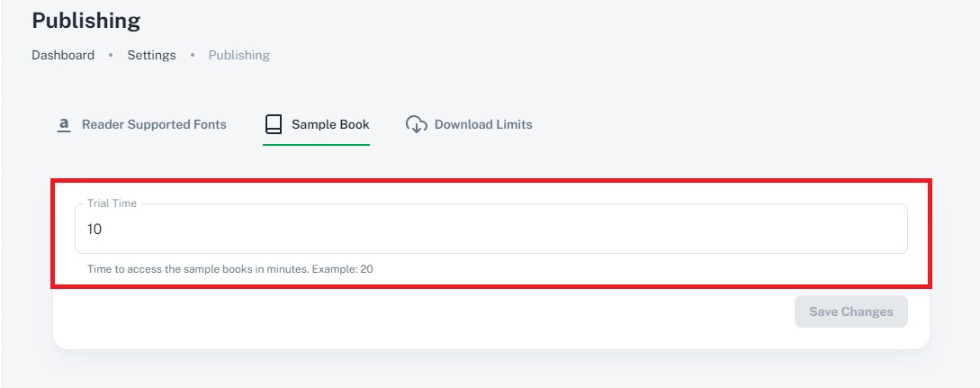
Task: Click the Publishing page heading
Action: [86, 20]
